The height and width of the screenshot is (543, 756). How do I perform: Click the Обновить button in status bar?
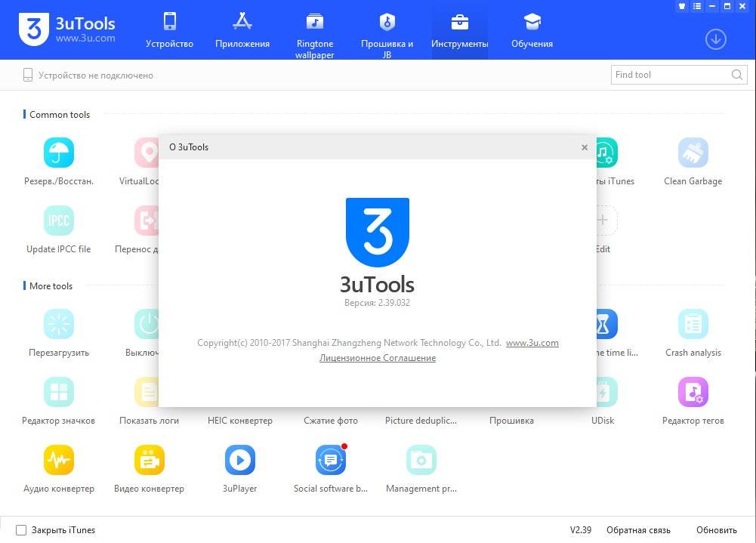click(x=716, y=530)
